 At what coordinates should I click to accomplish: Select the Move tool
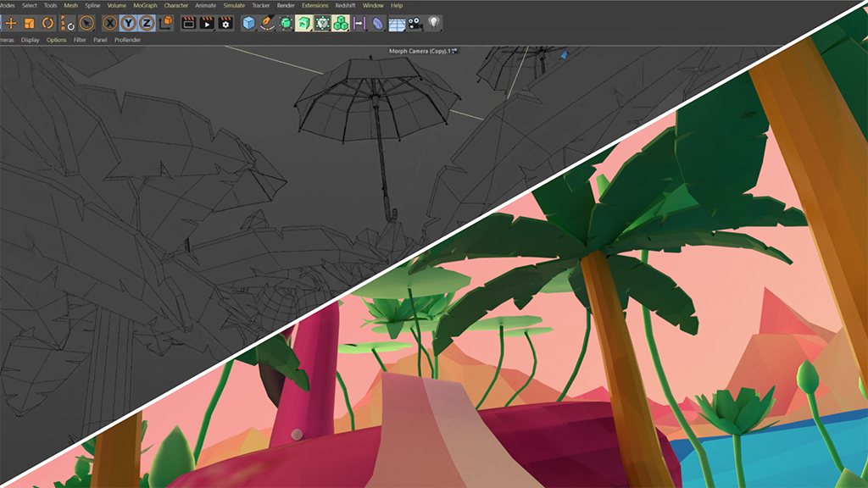[11, 23]
